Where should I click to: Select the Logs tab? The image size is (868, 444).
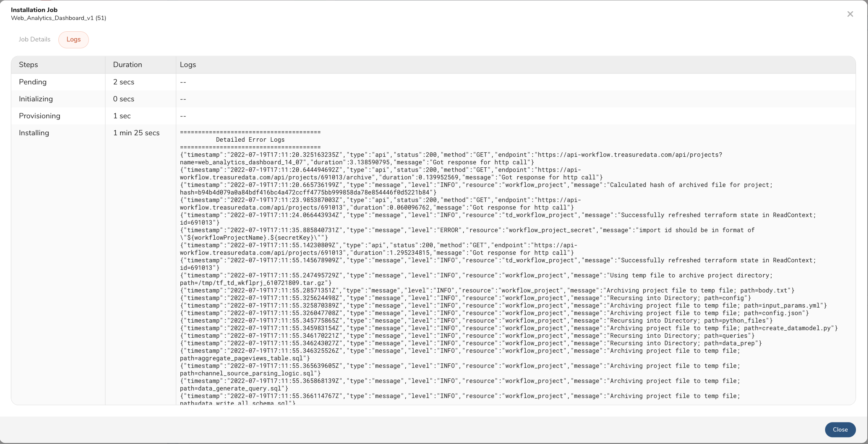(x=73, y=39)
